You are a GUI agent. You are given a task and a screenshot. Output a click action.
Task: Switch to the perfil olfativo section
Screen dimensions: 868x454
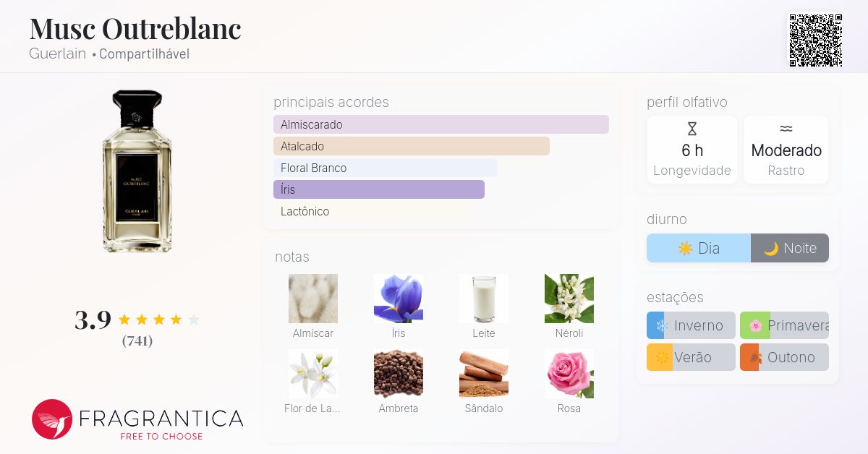click(x=686, y=102)
